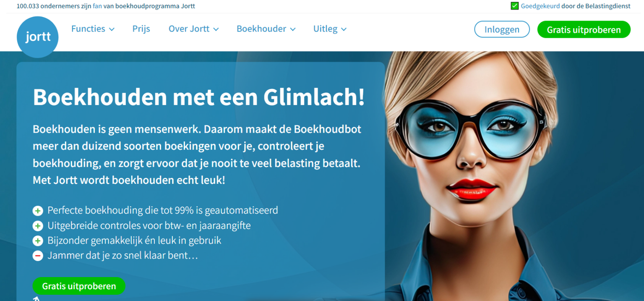Expand the Uitleg dropdown chevron
Screen dimensions: 644x301
click(x=344, y=29)
